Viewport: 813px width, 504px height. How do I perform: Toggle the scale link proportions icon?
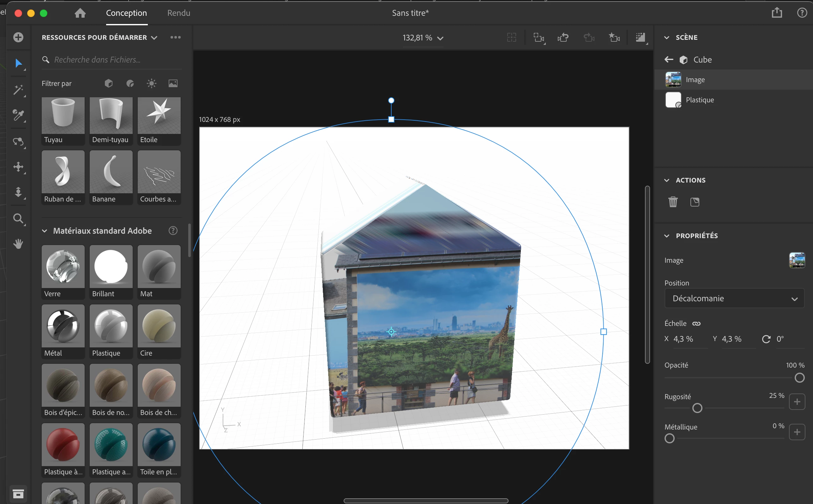click(x=696, y=323)
